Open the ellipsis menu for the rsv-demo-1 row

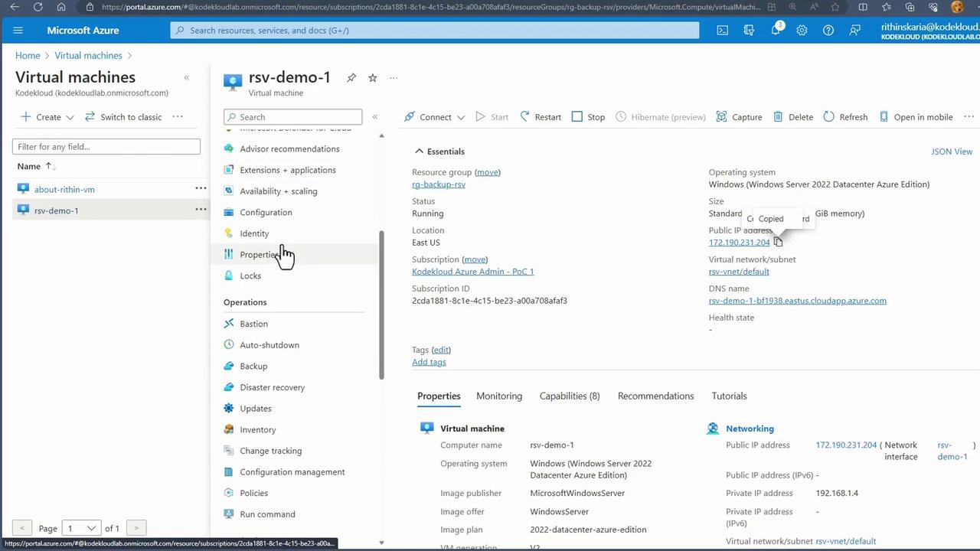[201, 210]
